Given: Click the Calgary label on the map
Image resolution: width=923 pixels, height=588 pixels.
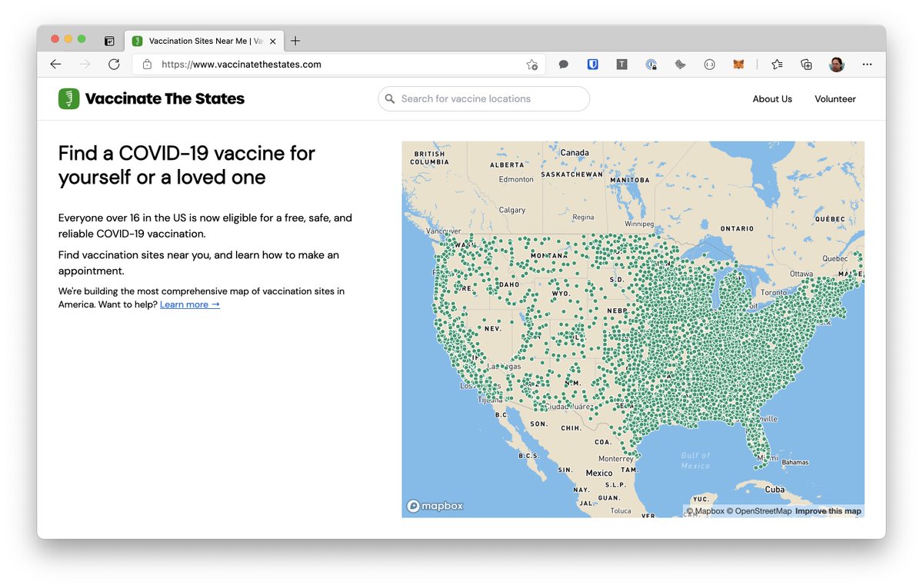Looking at the screenshot, I should pyautogui.click(x=512, y=210).
